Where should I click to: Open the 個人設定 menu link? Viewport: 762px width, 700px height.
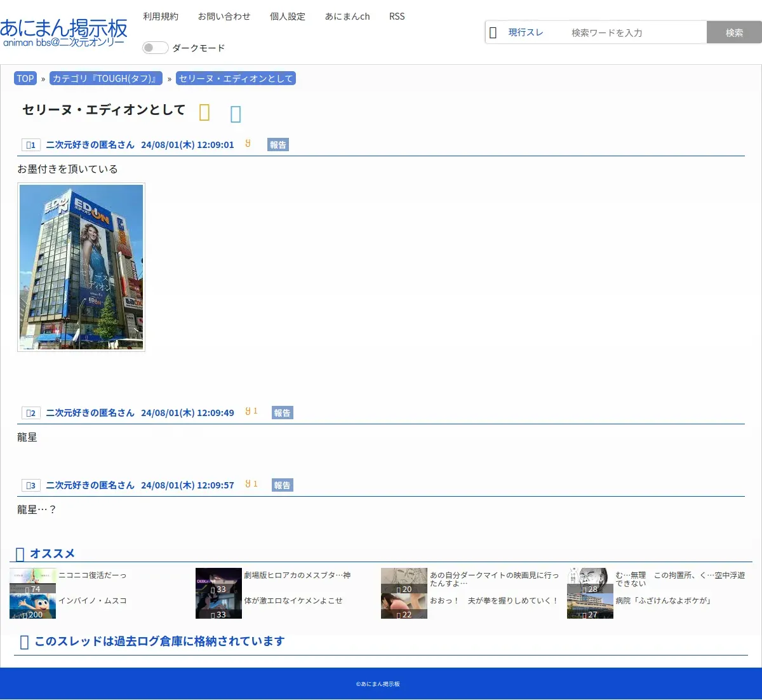click(288, 17)
